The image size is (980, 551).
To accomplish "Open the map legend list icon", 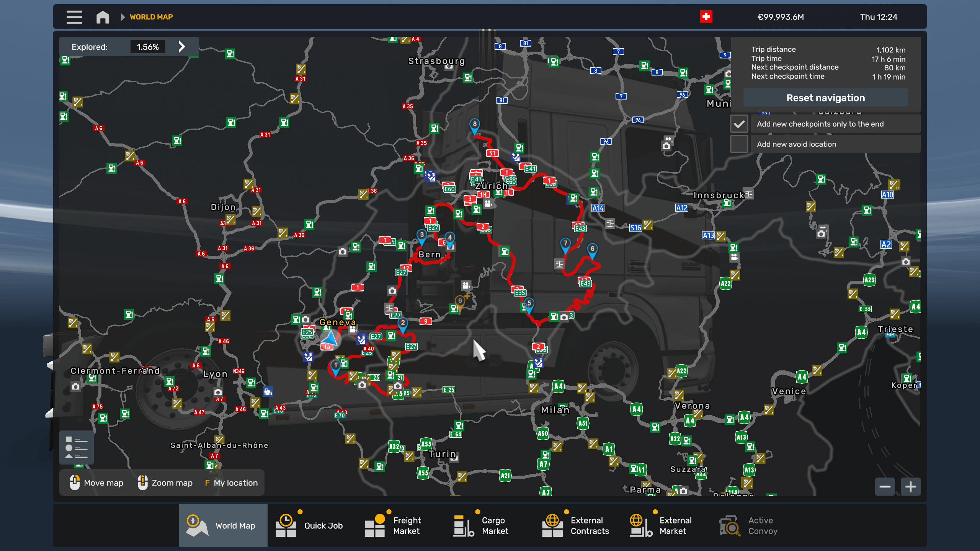I will click(x=77, y=447).
